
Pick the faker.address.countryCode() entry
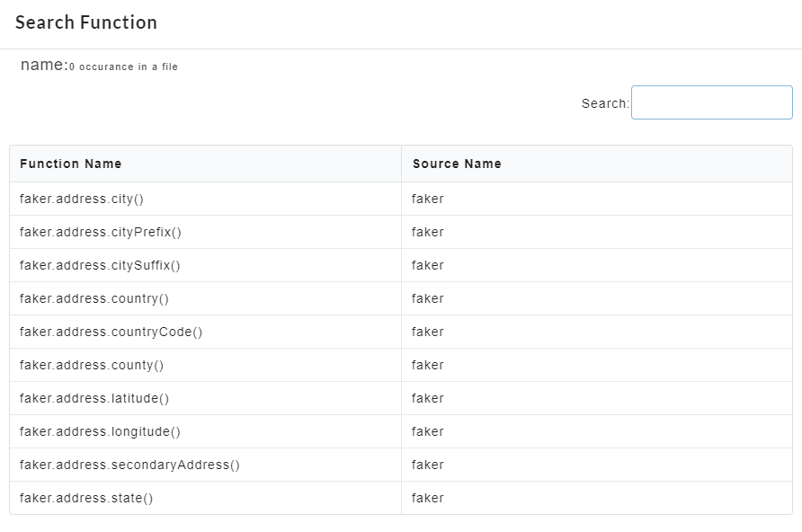click(x=111, y=332)
